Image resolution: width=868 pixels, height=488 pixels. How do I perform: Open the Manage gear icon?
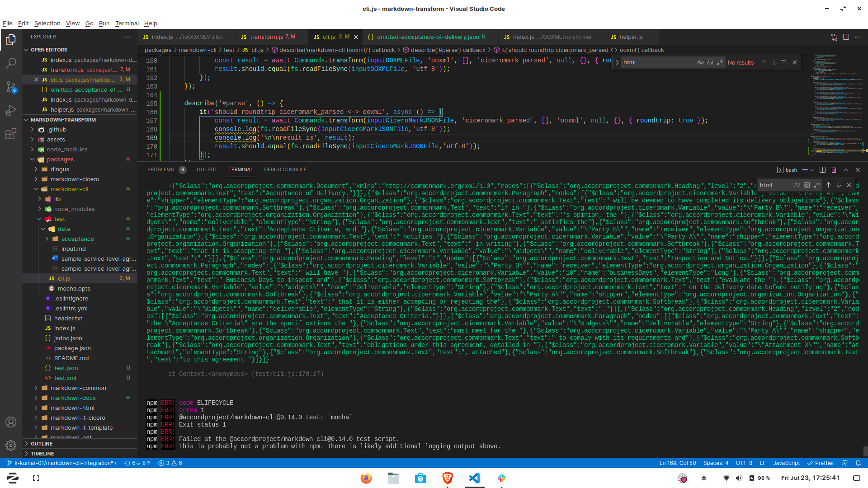11,446
